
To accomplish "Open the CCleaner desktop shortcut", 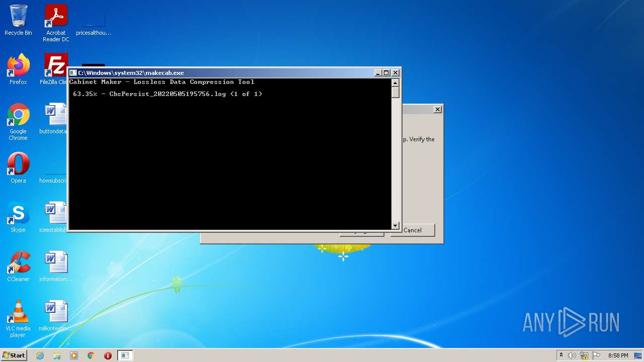I will [x=18, y=266].
